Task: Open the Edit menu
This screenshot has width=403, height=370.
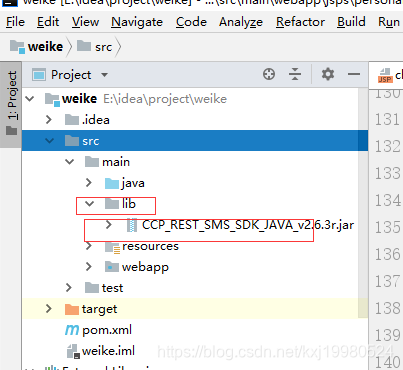Action: click(x=48, y=22)
